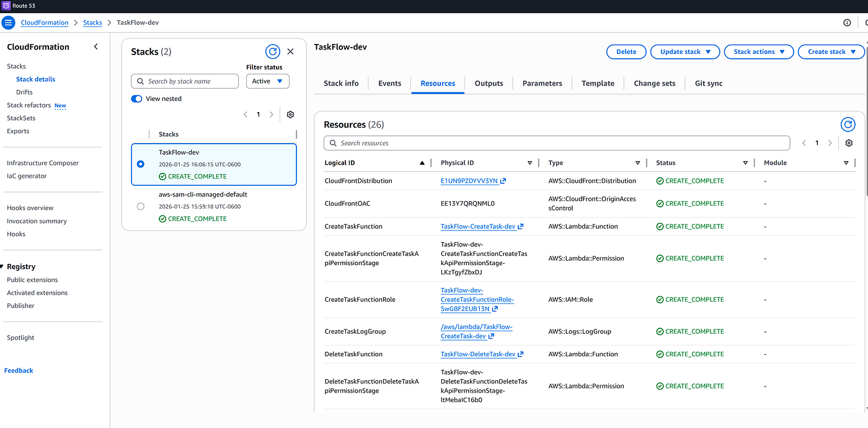Go to next page of stacks
Viewport: 868px width, 428px height.
pyautogui.click(x=272, y=115)
